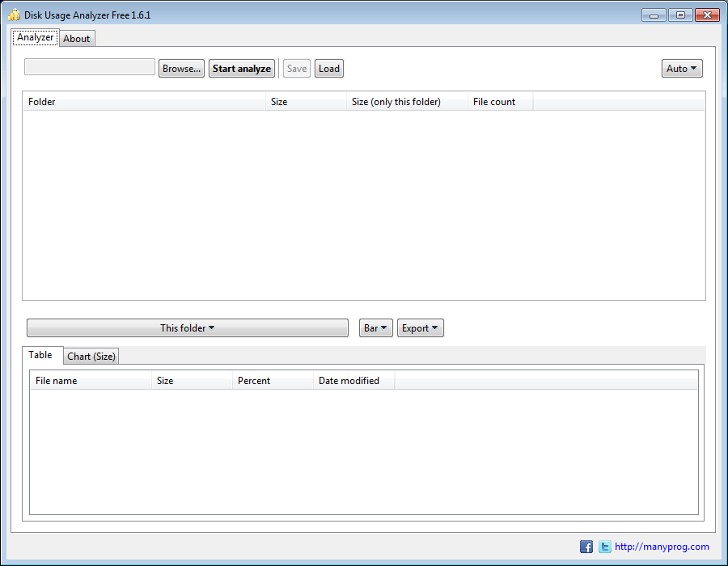Switch to the Chart (Size) tab
Screen dimensions: 728x566
91,356
